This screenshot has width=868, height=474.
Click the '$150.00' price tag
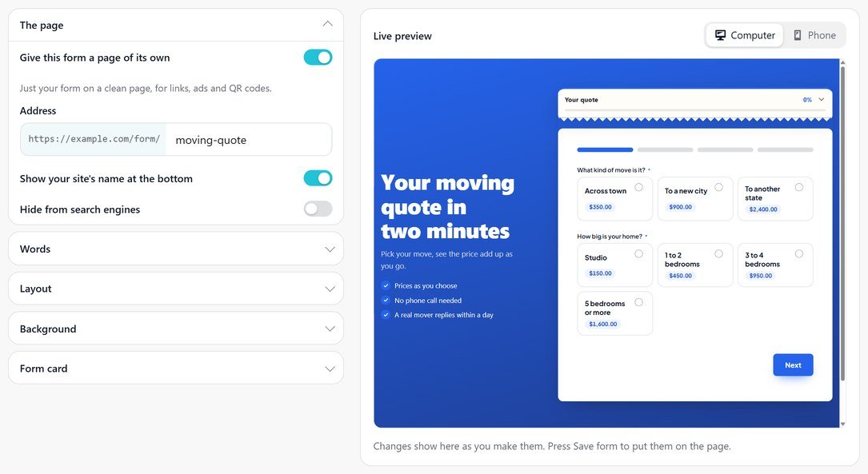pos(600,273)
